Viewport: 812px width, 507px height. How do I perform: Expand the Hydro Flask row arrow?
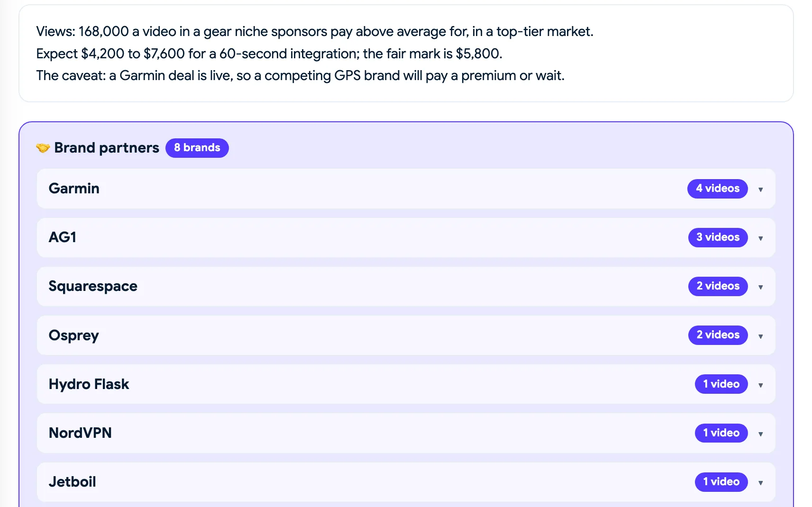point(760,385)
